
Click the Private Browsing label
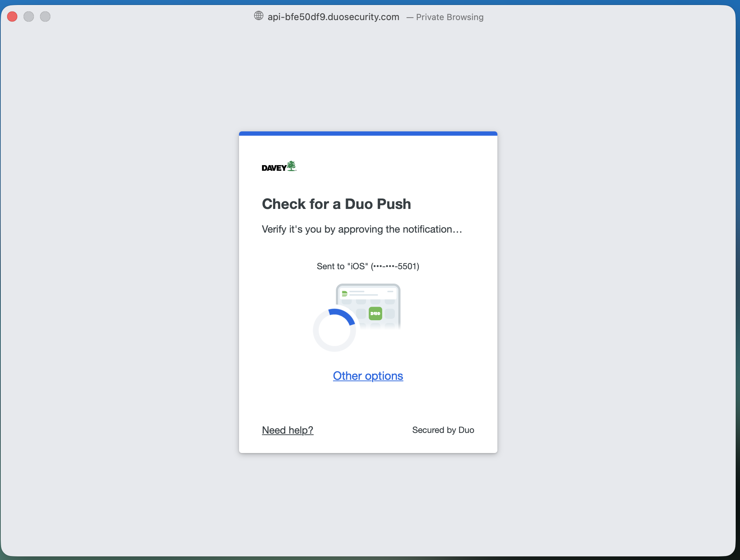(450, 17)
